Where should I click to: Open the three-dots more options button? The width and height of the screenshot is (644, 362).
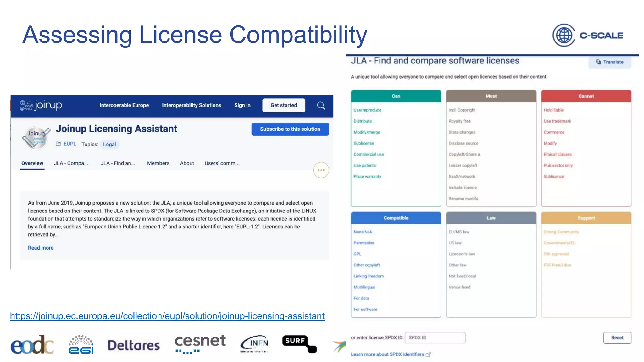point(321,170)
